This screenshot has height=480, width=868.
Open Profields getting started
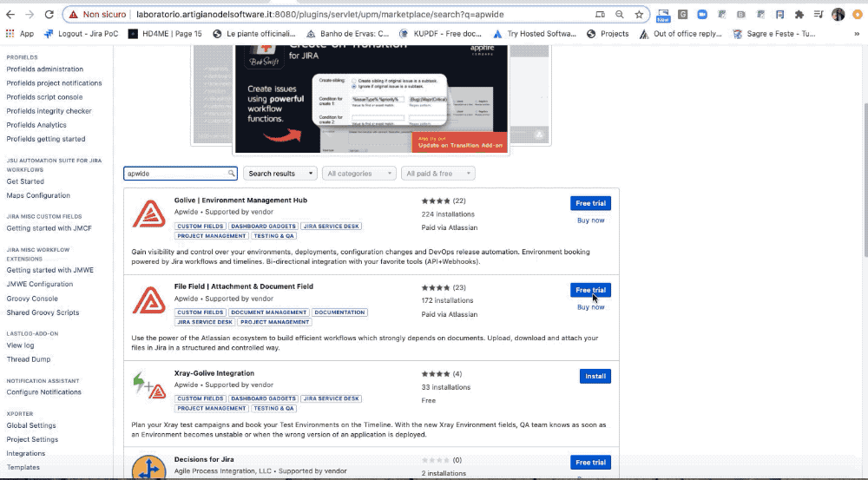coord(46,139)
